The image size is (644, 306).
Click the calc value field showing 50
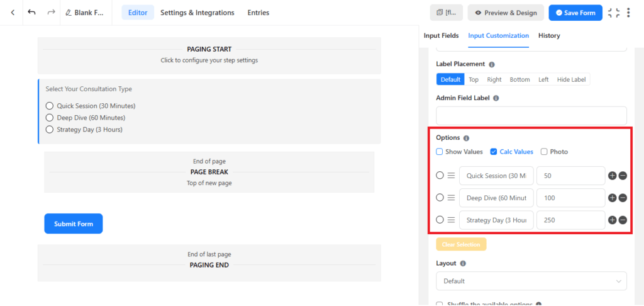coord(570,176)
